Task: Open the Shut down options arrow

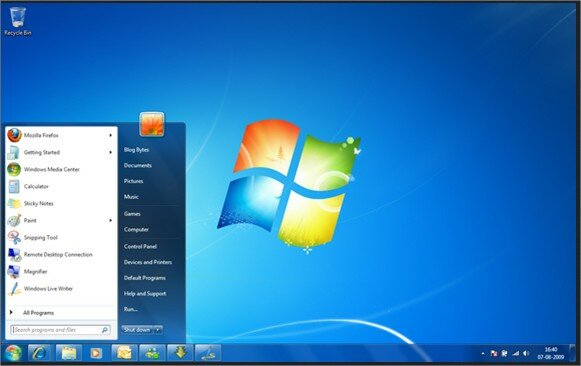Action: 158,330
